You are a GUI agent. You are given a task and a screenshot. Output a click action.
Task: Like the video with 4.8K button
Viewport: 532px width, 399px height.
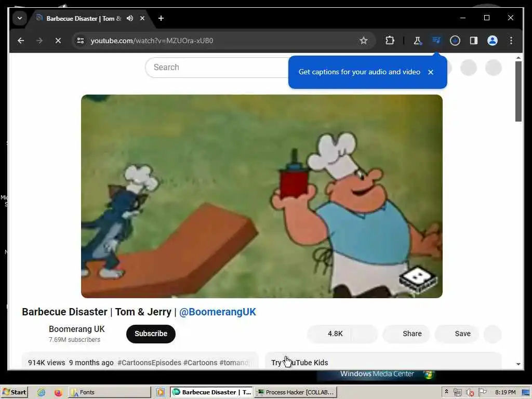pos(329,334)
